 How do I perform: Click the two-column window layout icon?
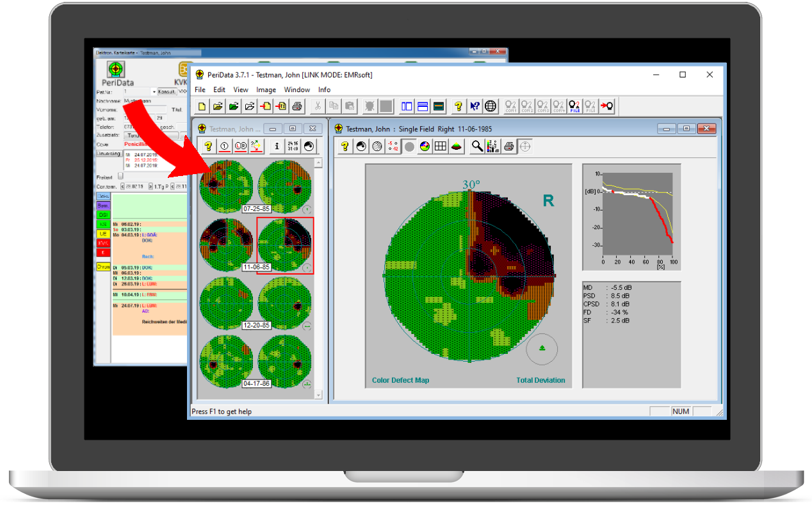407,106
